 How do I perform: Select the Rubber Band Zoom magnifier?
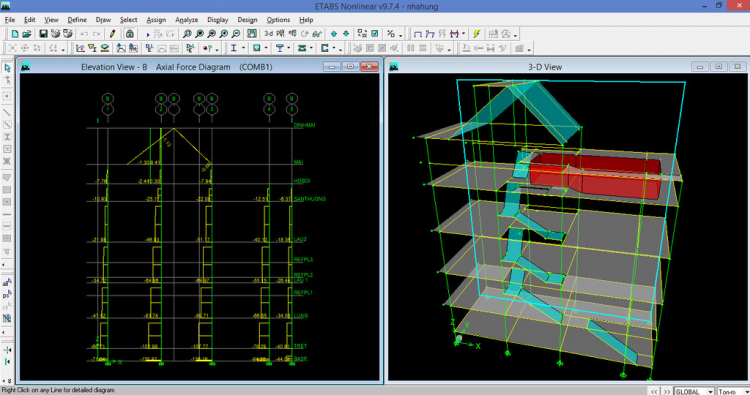[x=187, y=34]
